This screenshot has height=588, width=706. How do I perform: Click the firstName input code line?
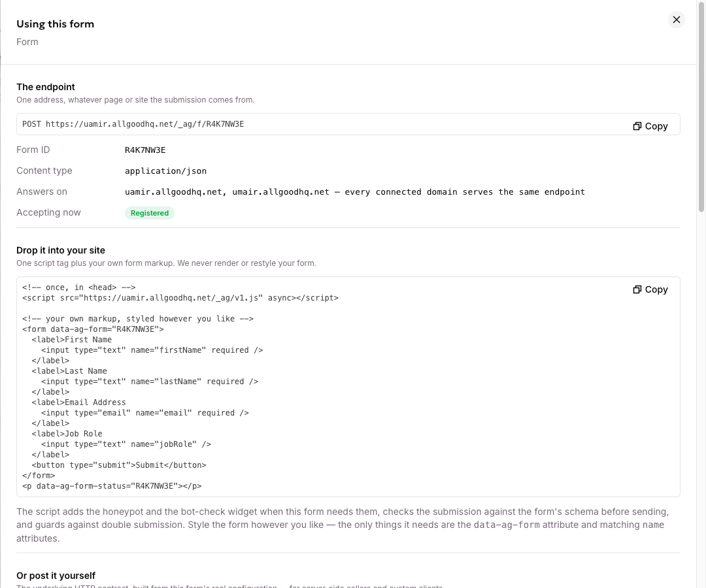point(152,350)
